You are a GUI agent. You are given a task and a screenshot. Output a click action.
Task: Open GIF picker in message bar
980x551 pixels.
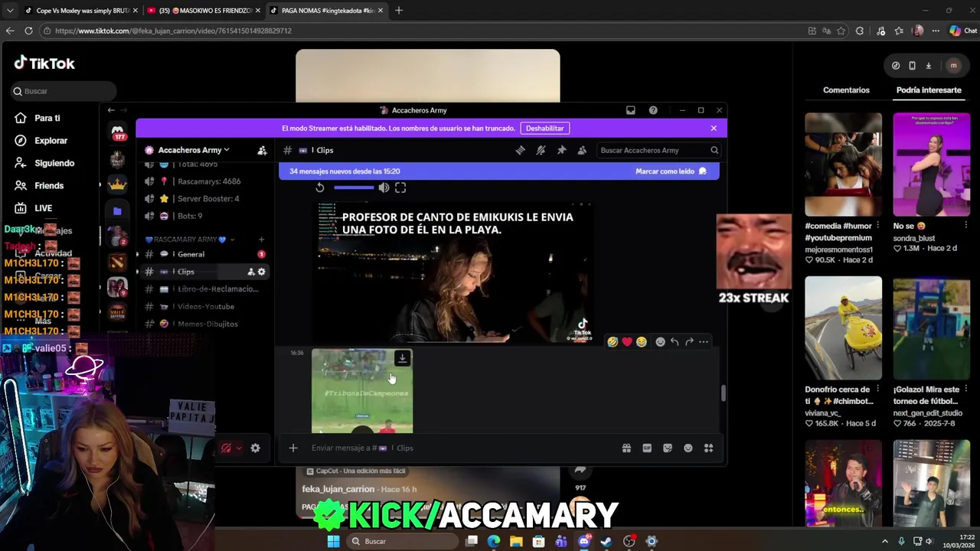pos(647,448)
